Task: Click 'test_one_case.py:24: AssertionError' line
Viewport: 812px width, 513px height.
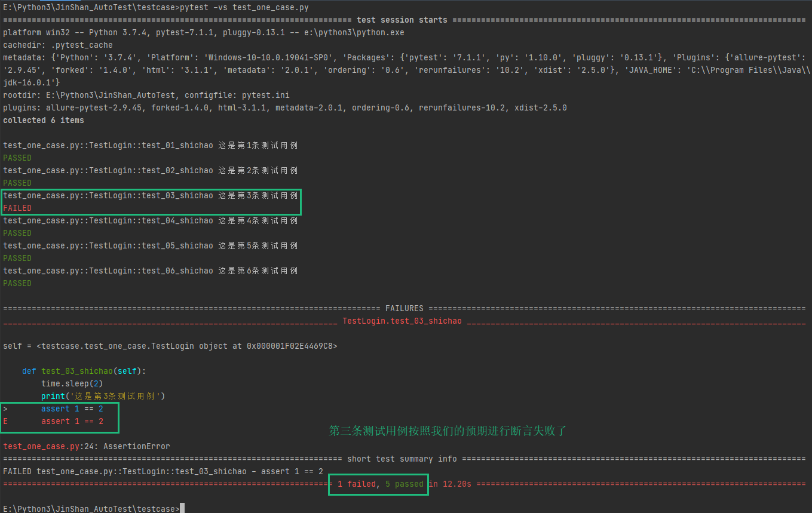Action: (87, 446)
